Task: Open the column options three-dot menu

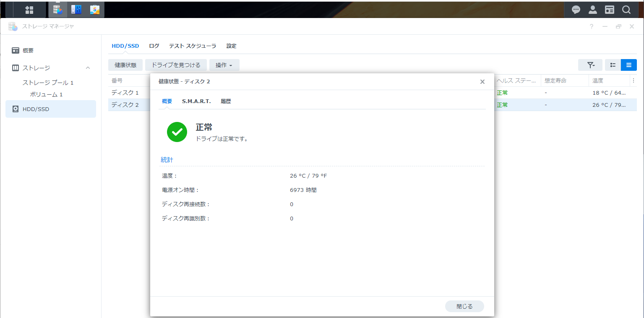Action: click(x=634, y=80)
